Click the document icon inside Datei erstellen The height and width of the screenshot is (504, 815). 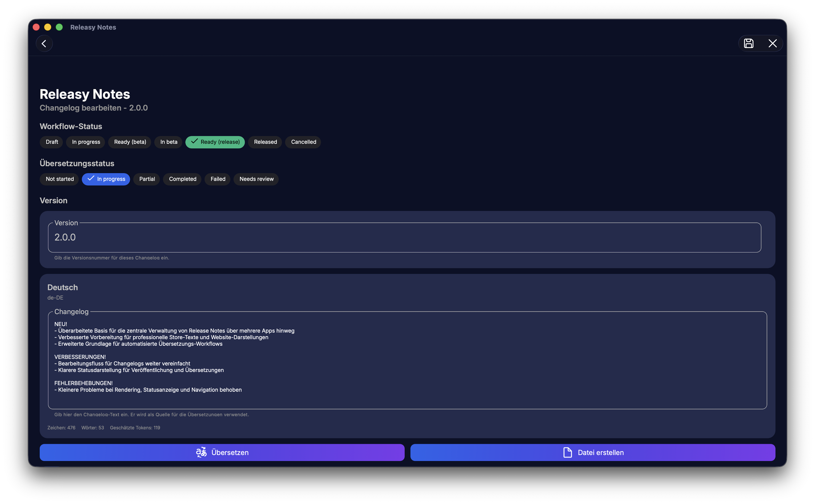567,452
